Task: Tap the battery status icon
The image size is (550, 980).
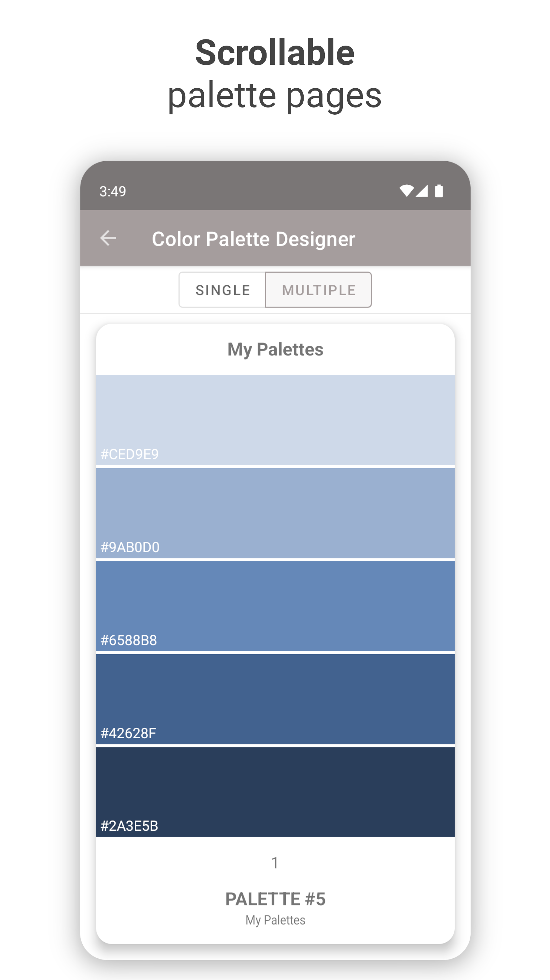Action: tap(439, 191)
